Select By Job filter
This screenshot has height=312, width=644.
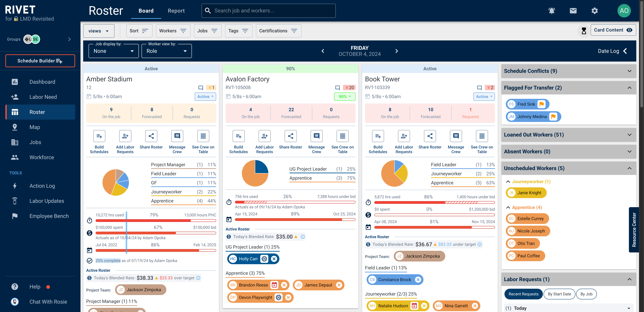pos(586,294)
